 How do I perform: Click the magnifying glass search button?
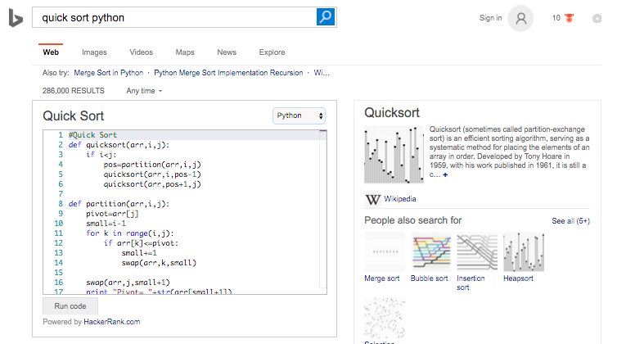click(x=326, y=17)
